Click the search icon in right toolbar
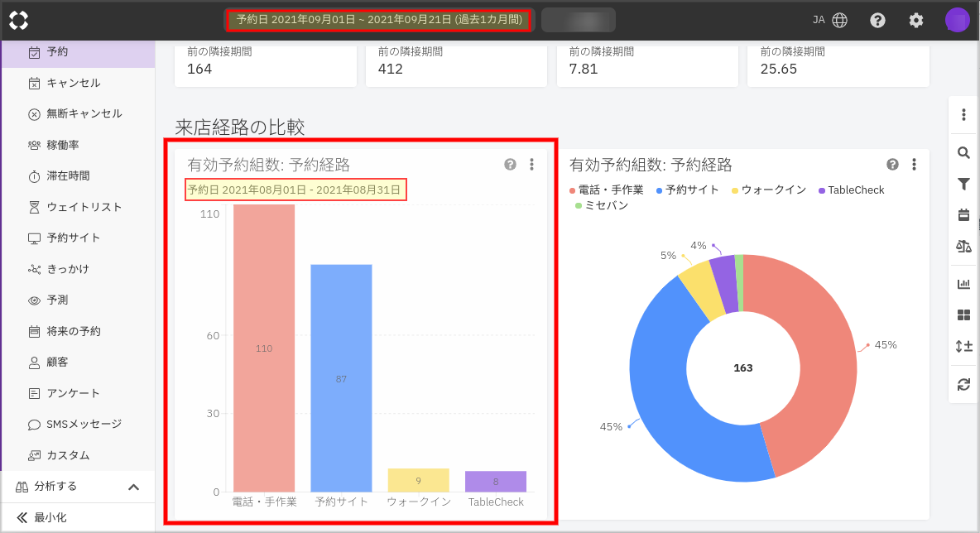980x533 pixels. point(963,152)
